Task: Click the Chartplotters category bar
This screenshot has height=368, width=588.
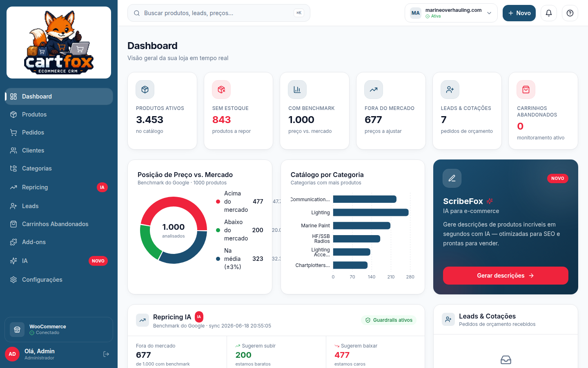Action: click(350, 265)
